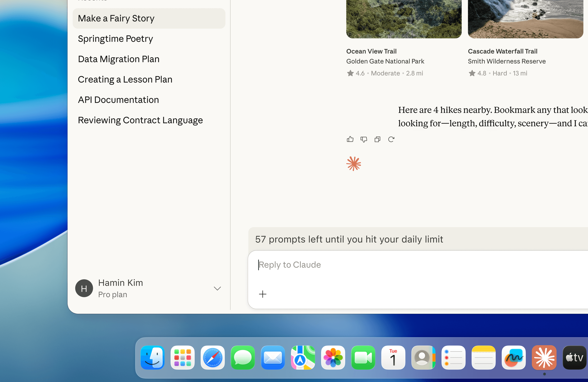Screen dimensions: 588x382
Task: Click the plus attachment icon in reply box
Action: pos(262,294)
